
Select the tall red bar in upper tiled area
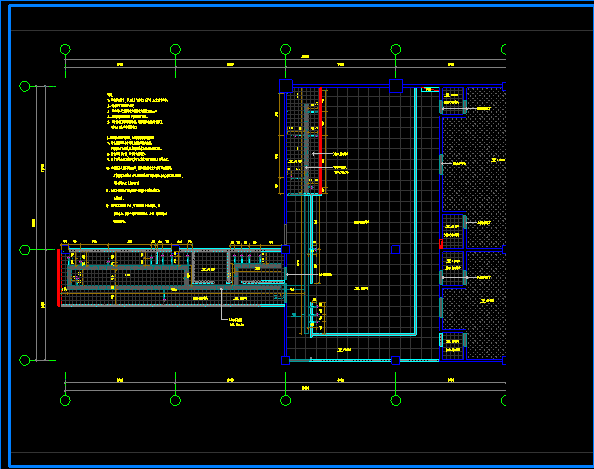point(320,140)
